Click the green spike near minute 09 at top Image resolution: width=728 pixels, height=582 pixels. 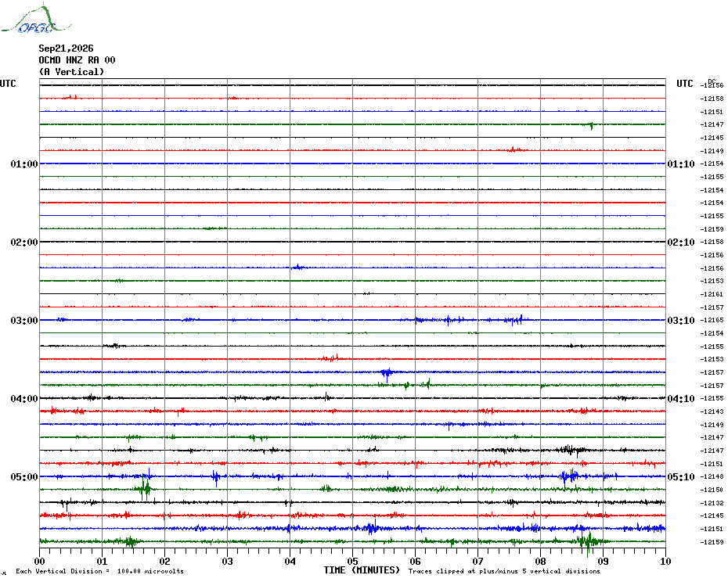[x=590, y=125]
